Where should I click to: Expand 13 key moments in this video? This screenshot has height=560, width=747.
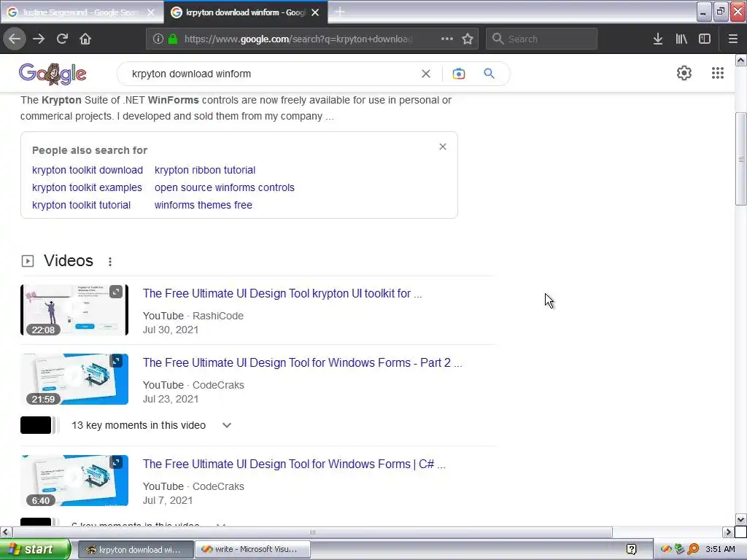pyautogui.click(x=151, y=425)
